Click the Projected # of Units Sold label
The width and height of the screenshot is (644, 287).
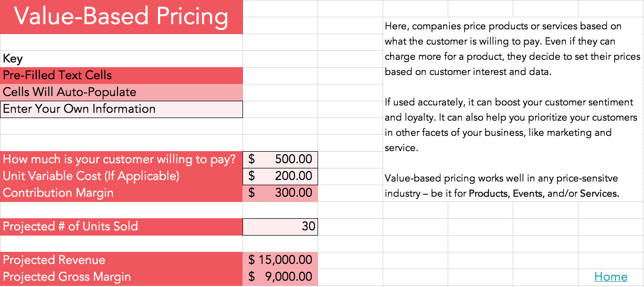click(x=121, y=227)
